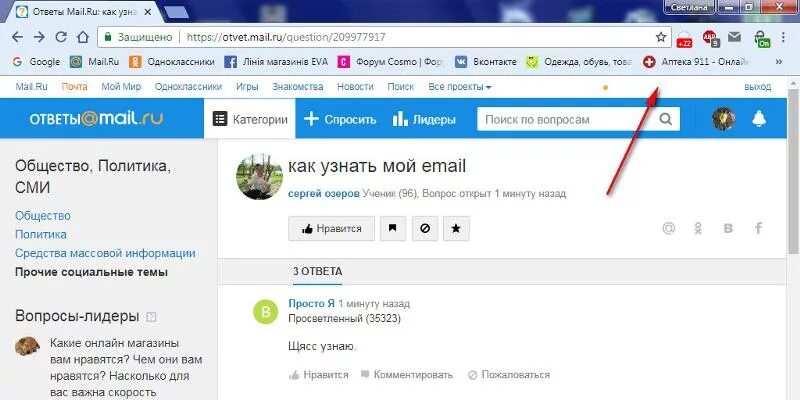The image size is (800, 400).
Task: Open the Форум Cosmo bookmark
Action: click(390, 62)
